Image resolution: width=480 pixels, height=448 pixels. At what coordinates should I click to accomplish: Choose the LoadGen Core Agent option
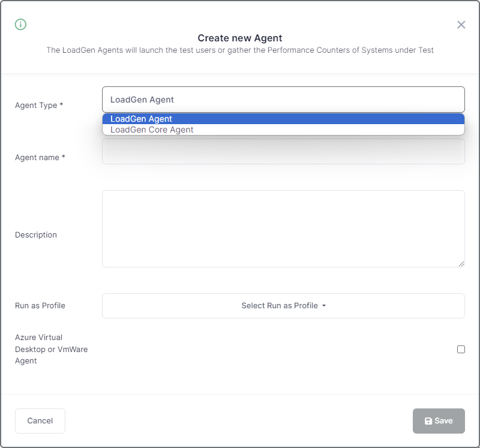(x=283, y=130)
